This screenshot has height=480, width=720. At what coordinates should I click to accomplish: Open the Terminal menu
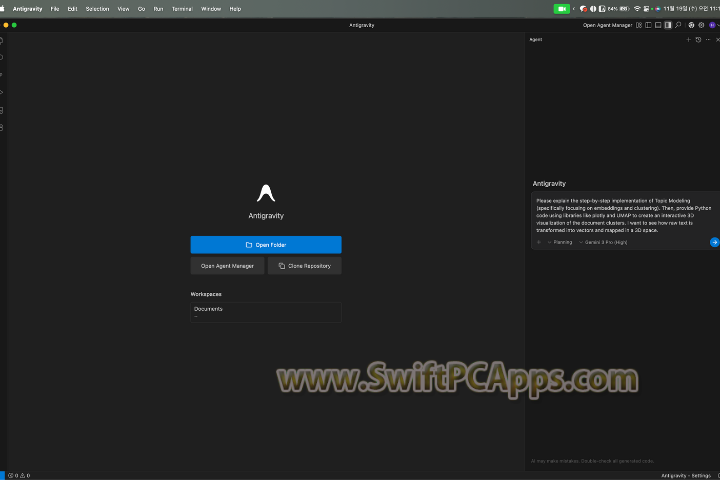pyautogui.click(x=182, y=9)
